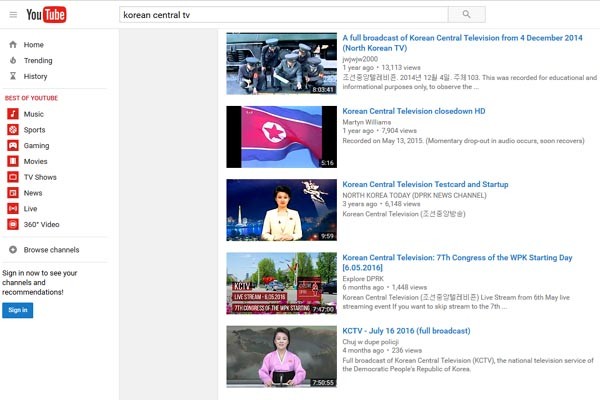Click the History hourglass icon
Screen dimensions: 600x400
(13, 76)
